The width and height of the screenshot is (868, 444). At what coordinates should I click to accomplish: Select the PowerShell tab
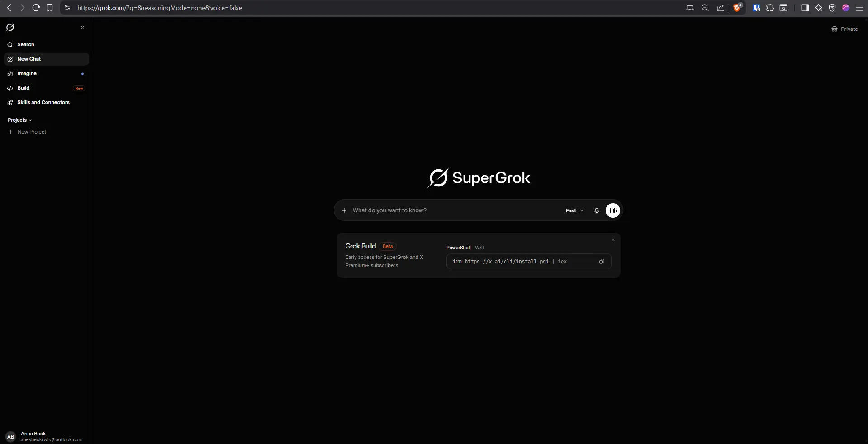tap(458, 248)
